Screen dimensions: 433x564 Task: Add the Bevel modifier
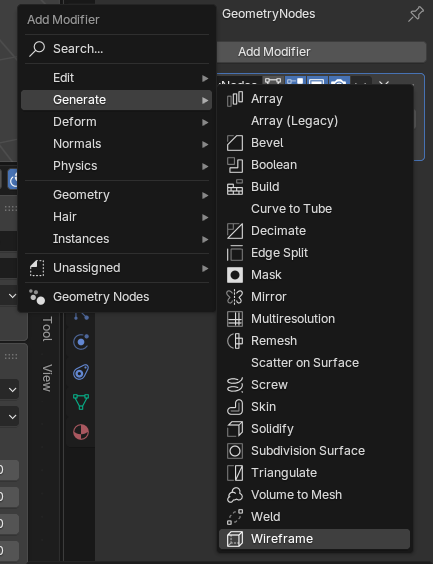(314, 143)
